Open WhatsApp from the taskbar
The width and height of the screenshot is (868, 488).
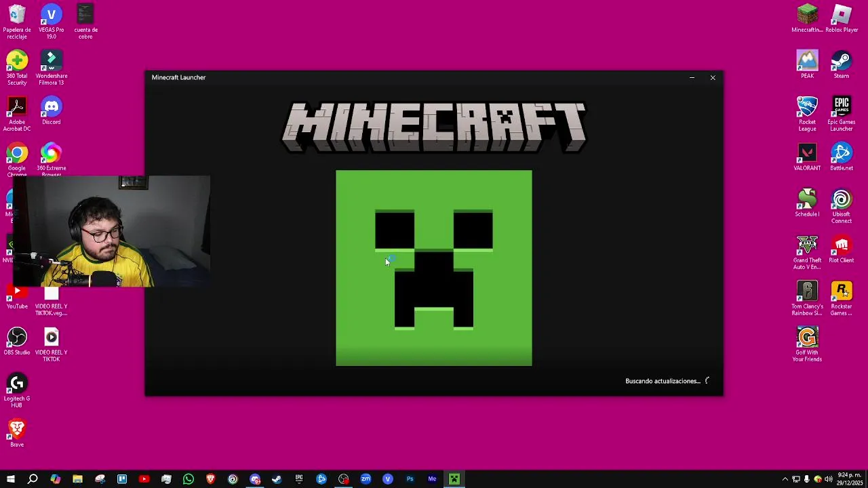click(x=189, y=479)
